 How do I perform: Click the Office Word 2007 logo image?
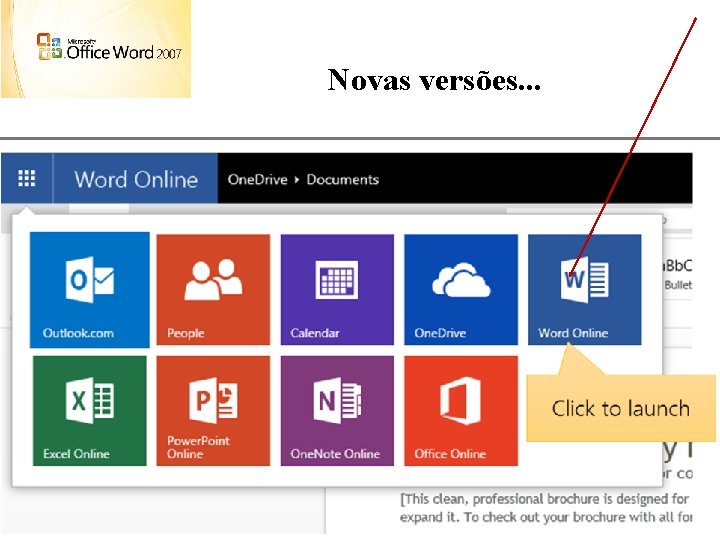click(96, 49)
